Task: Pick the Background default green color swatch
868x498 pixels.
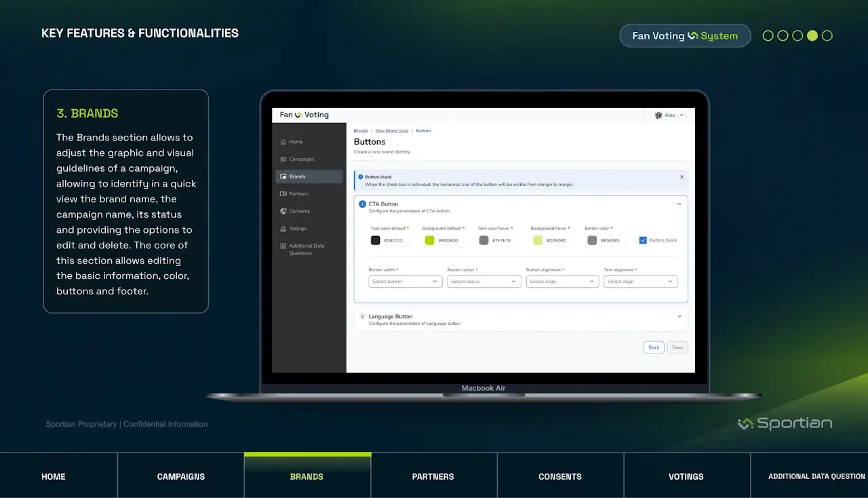Action: 429,240
